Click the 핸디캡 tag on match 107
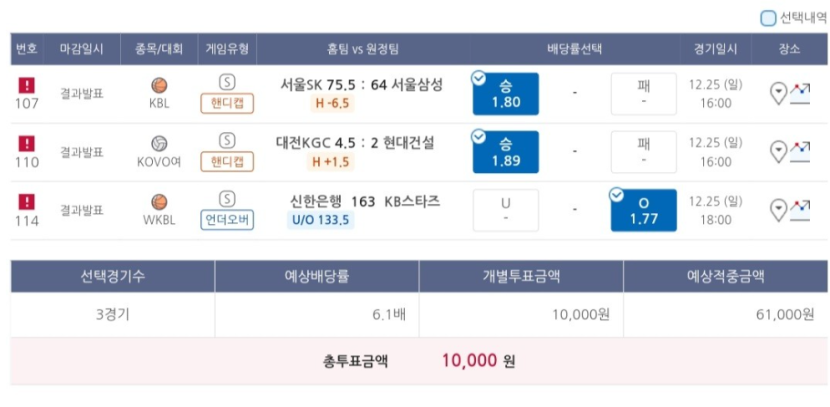Image resolution: width=830 pixels, height=407 pixels. tap(227, 104)
